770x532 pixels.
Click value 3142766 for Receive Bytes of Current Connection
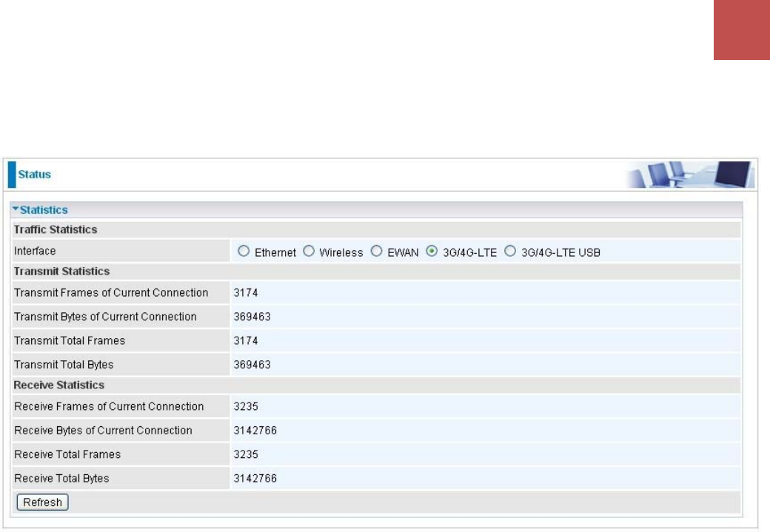(255, 431)
